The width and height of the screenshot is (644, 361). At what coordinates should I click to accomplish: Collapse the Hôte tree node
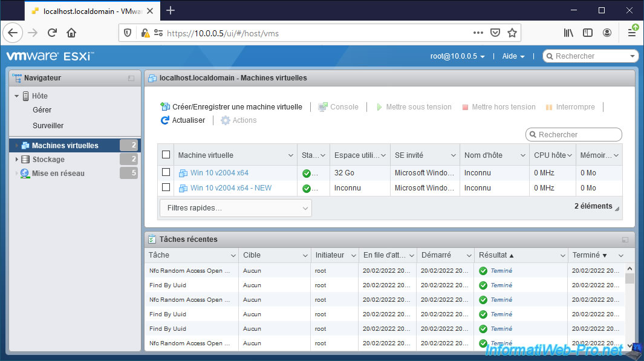point(16,96)
